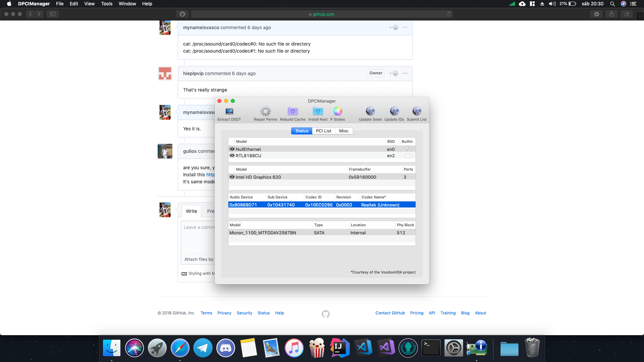The height and width of the screenshot is (362, 644).
Task: Open the ellipsis menu on hieplpvip's comment
Action: pos(405,73)
